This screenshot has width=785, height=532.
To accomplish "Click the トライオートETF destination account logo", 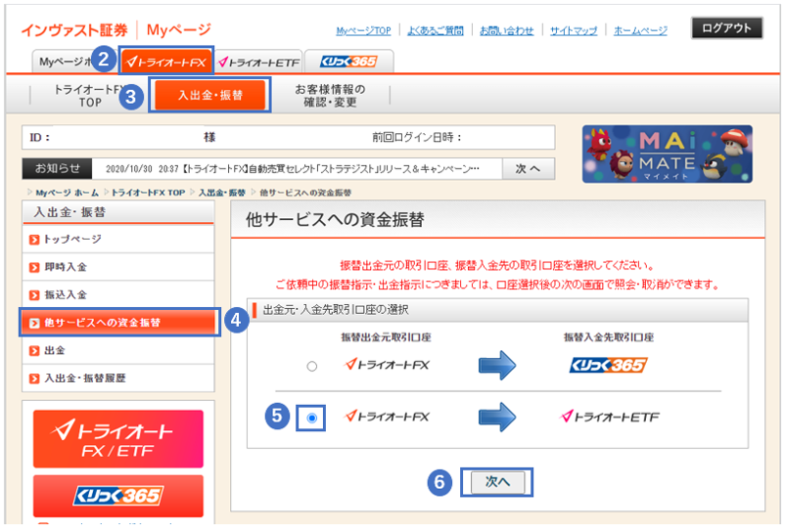I will pos(610,417).
